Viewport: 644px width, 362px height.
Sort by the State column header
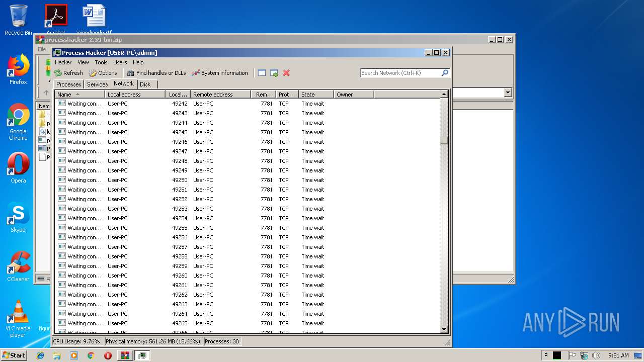pos(316,94)
